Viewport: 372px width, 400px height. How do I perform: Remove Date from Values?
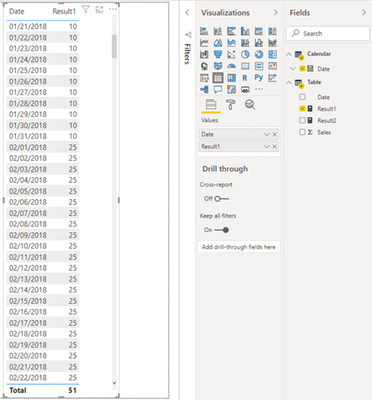(x=275, y=134)
